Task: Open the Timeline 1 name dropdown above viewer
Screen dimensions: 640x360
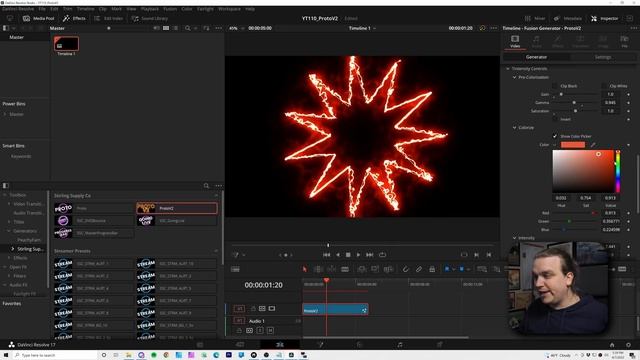Action: 362,28
